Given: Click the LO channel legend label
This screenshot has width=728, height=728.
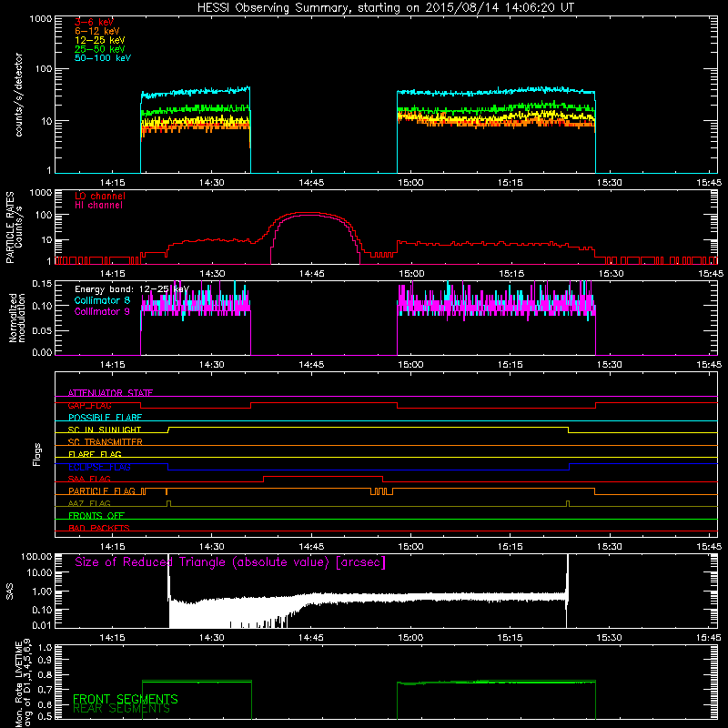Looking at the screenshot, I should [100, 196].
